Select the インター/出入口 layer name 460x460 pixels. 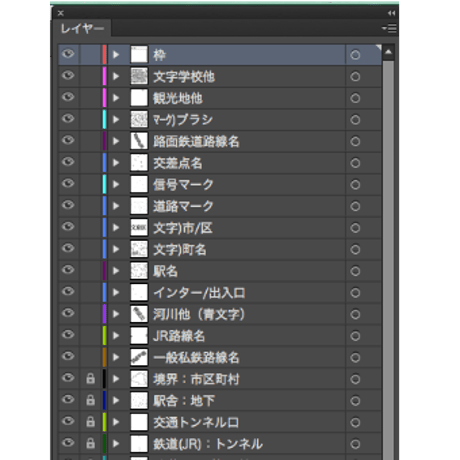click(x=199, y=293)
